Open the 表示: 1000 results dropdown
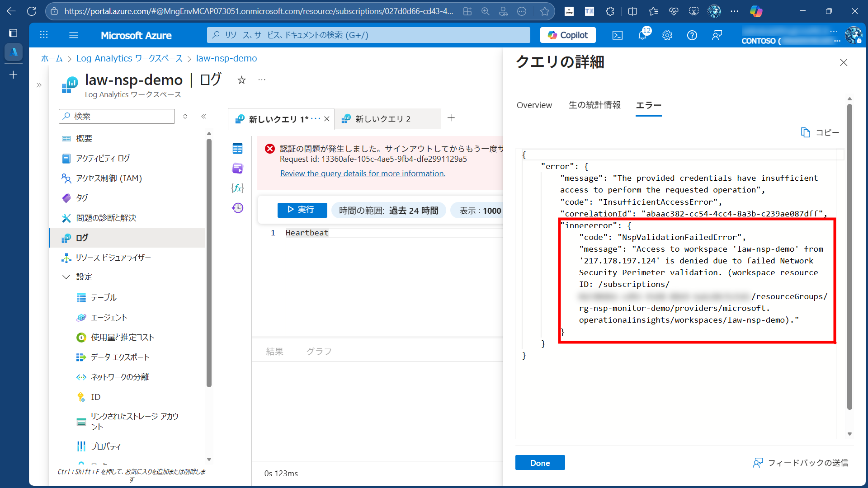 coord(481,210)
